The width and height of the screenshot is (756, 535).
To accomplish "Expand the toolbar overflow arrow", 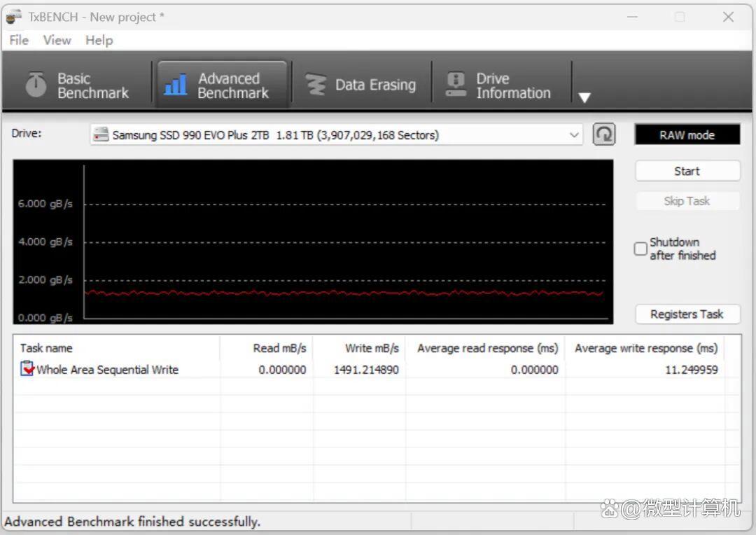I will coord(584,97).
